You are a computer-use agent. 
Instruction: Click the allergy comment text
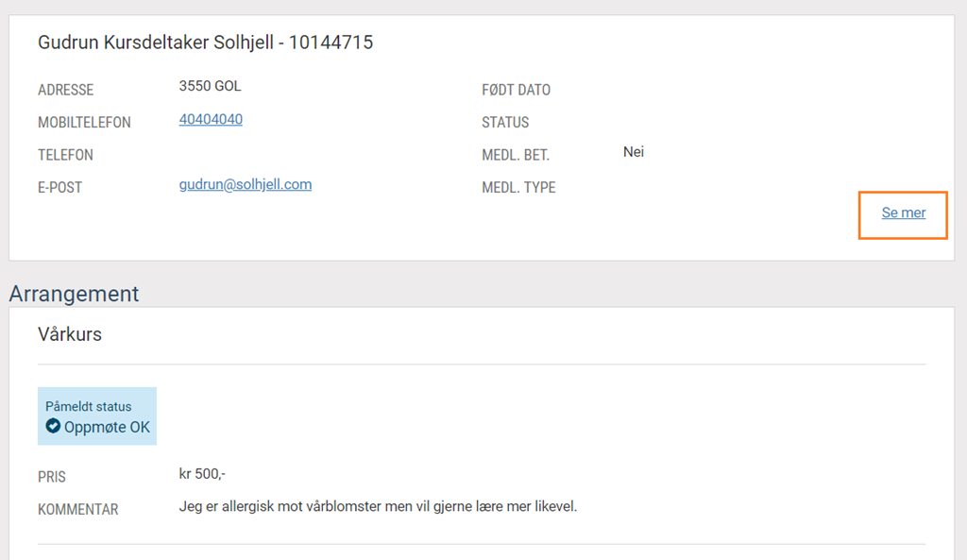[x=378, y=507]
